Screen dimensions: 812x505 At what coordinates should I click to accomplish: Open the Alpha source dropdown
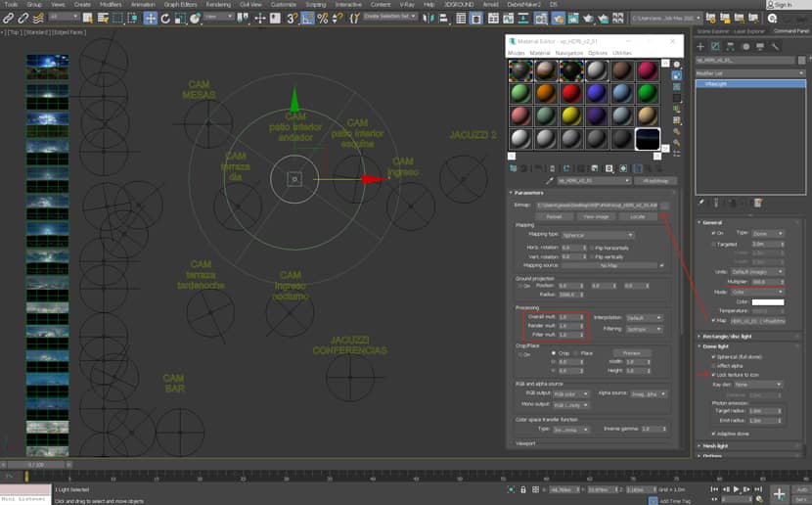648,394
